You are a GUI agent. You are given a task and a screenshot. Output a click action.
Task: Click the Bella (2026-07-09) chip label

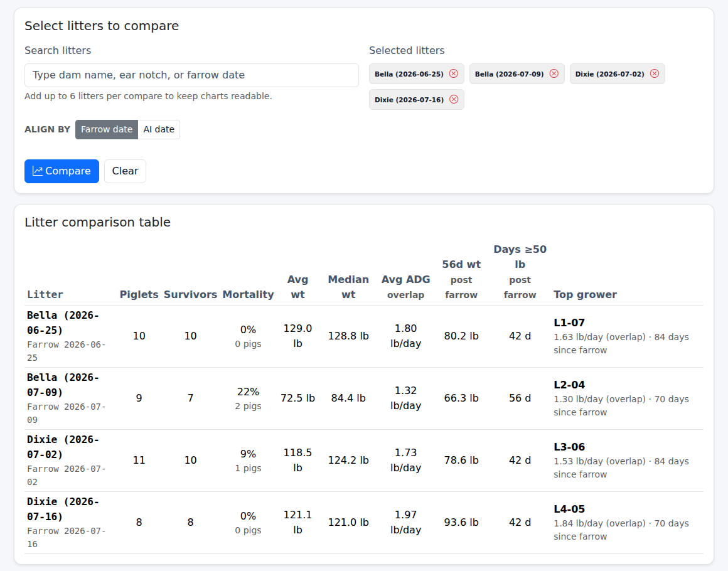[509, 74]
